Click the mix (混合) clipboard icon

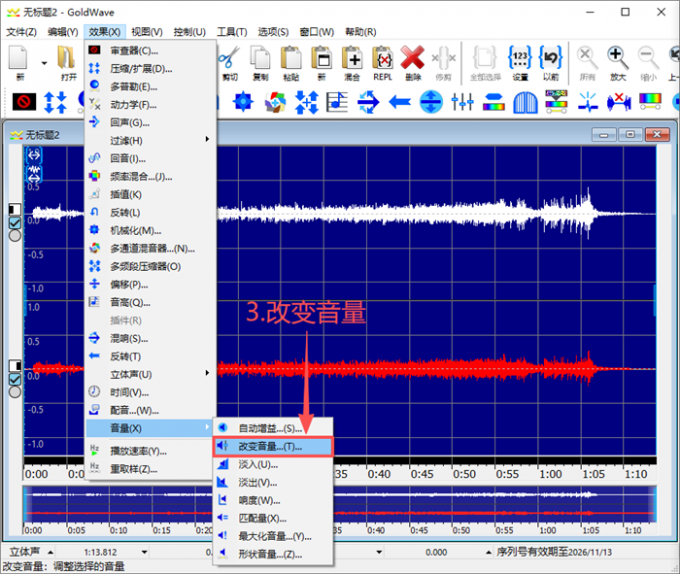(x=352, y=58)
